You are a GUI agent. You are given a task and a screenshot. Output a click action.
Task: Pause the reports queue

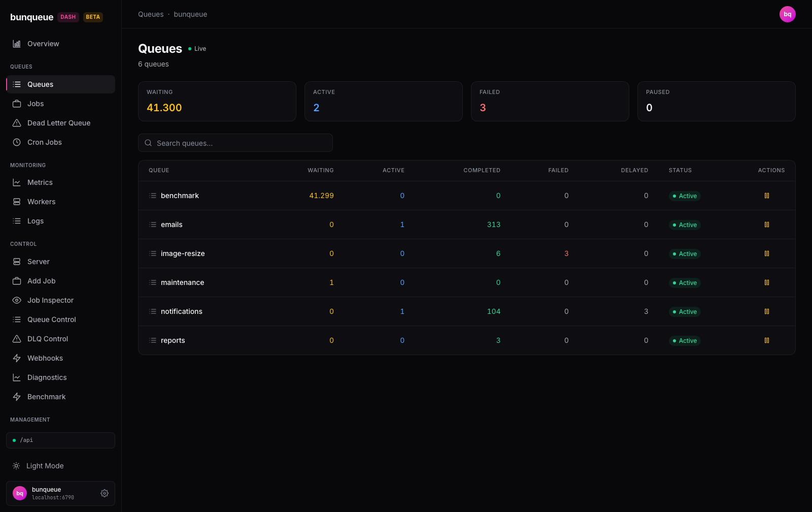(767, 340)
